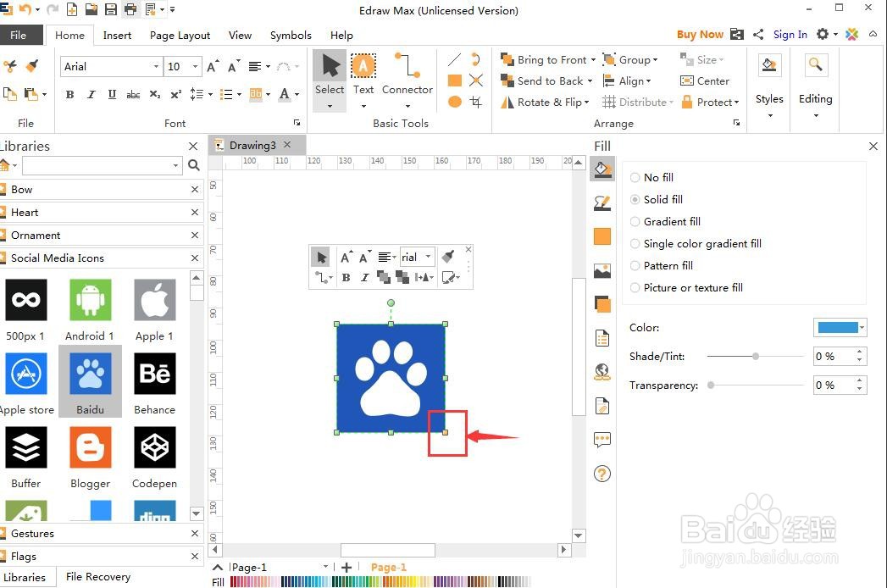Viewport: 887px width, 588px height.
Task: Click the Print icon in the quick access bar
Action: pyautogui.click(x=130, y=9)
